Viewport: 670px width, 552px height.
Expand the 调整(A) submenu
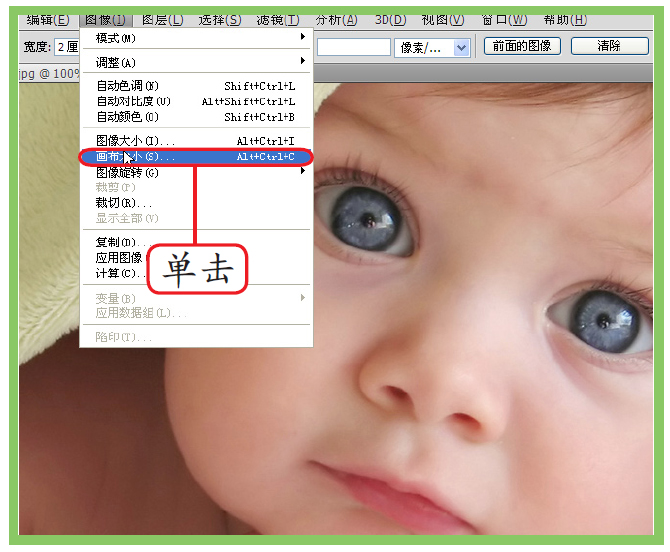(196, 62)
